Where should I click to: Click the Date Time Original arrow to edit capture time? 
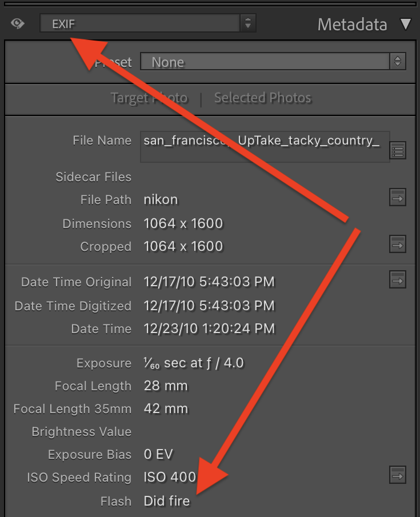tap(398, 280)
